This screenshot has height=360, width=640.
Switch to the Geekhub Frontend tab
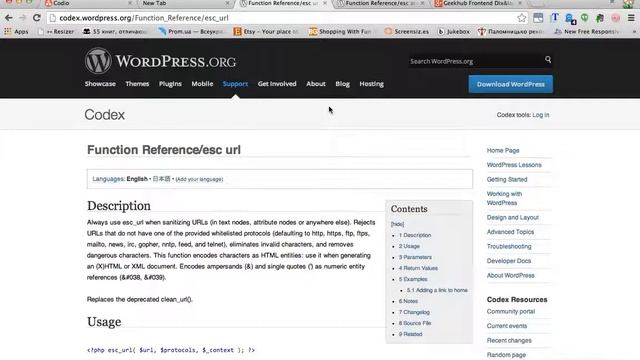tap(478, 3)
